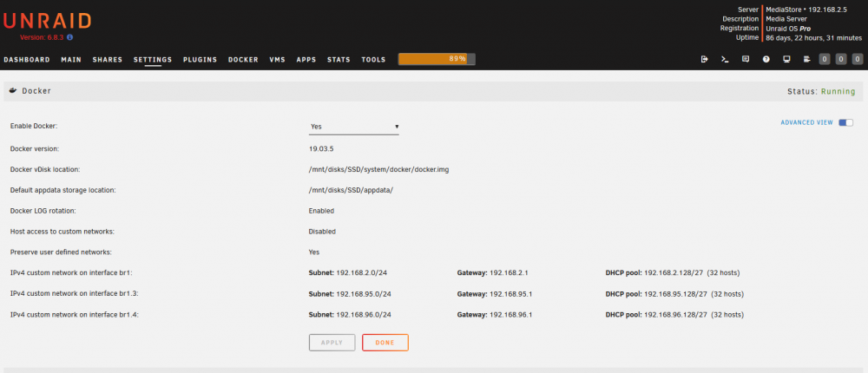
Task: Click DHCP pool 192.168.2.128/27
Action: click(674, 273)
